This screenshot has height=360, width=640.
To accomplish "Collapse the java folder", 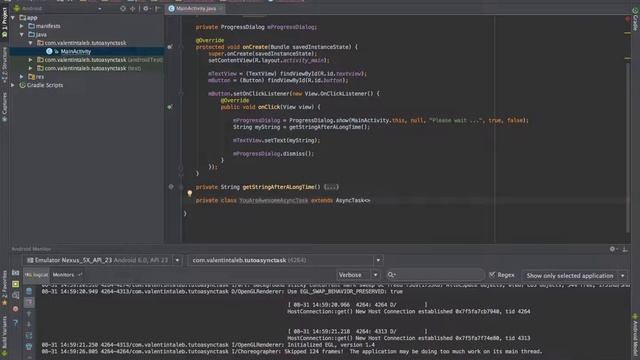I will tap(22, 35).
